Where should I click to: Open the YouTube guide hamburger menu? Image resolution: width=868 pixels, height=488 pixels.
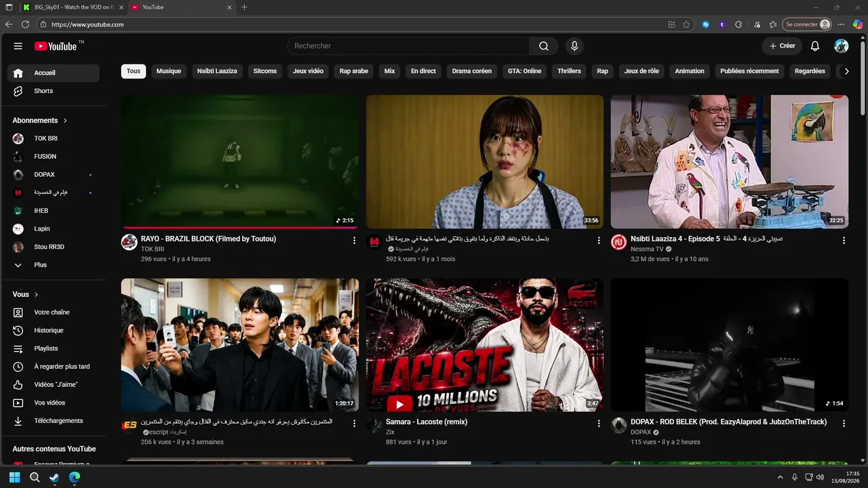click(x=18, y=46)
